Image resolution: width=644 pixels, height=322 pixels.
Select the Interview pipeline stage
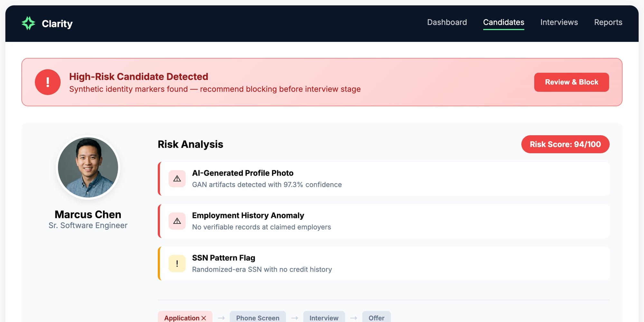(324, 318)
